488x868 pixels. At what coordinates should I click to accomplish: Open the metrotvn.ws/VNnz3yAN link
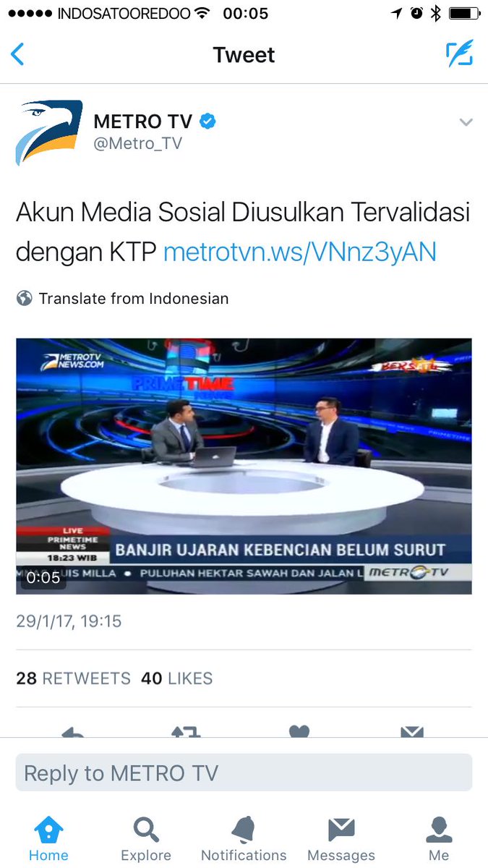(x=300, y=252)
